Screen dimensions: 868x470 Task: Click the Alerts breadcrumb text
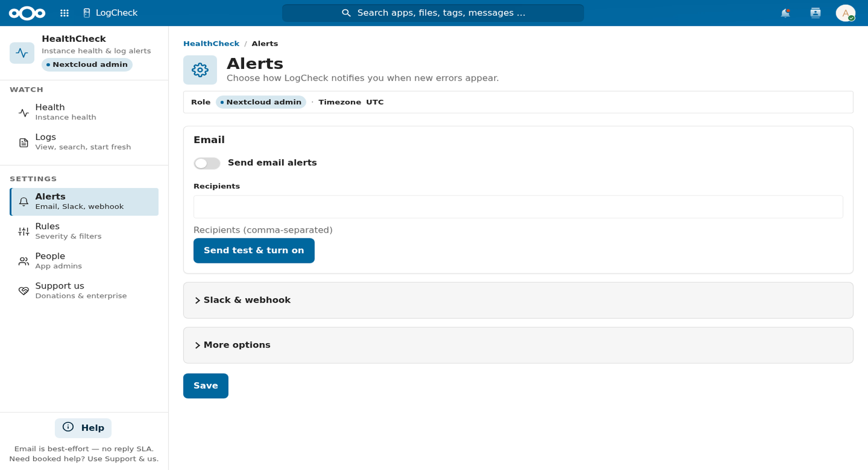265,43
